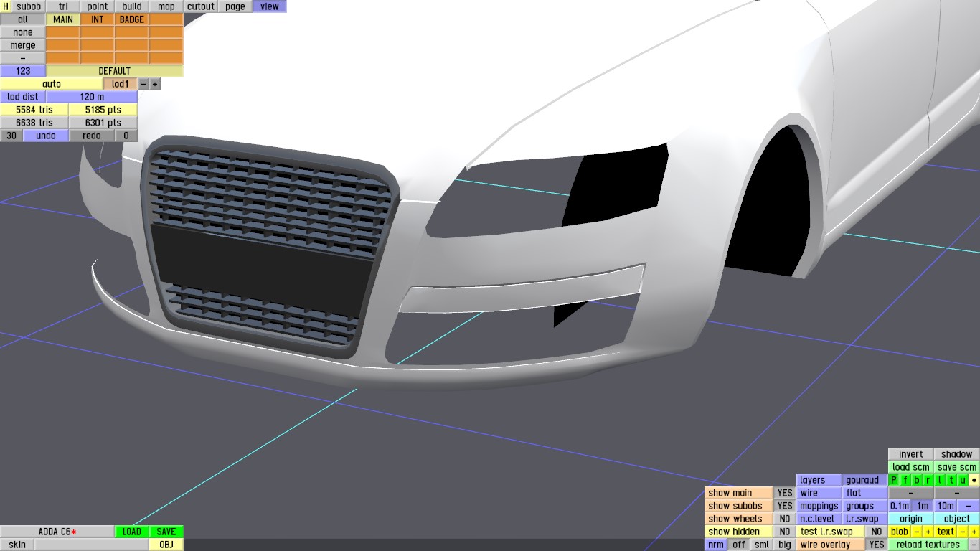Click the ADDA C6 model name
The height and width of the screenshot is (551, 980).
57,532
